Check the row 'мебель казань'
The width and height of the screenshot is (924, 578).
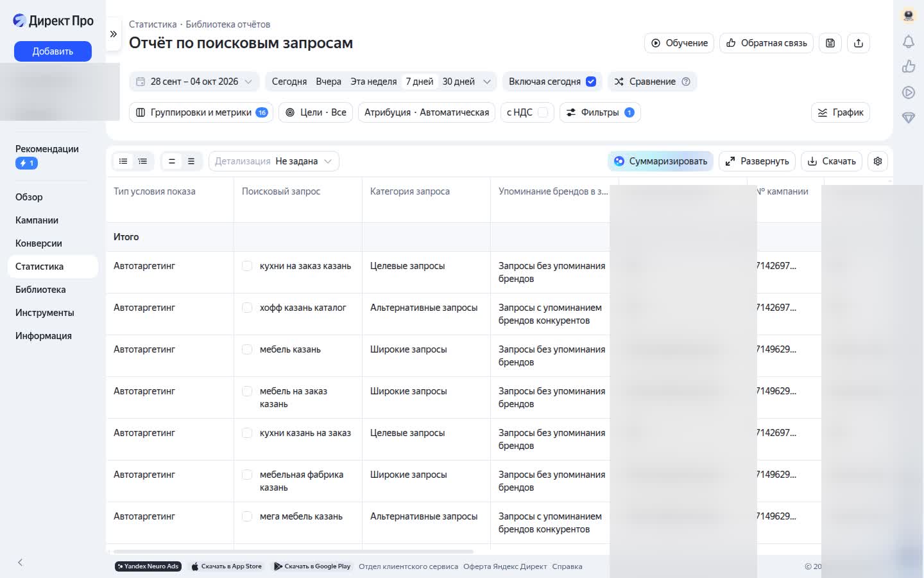(x=247, y=349)
